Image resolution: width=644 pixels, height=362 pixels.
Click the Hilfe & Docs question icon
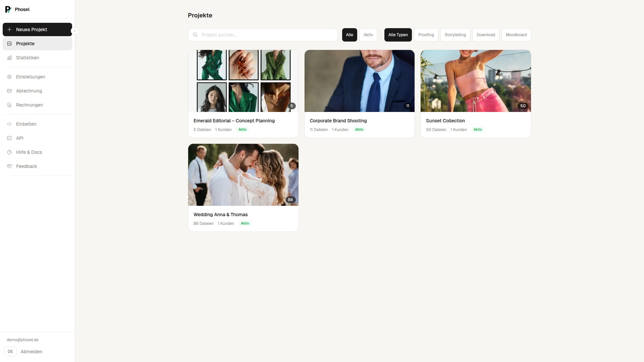pos(9,152)
